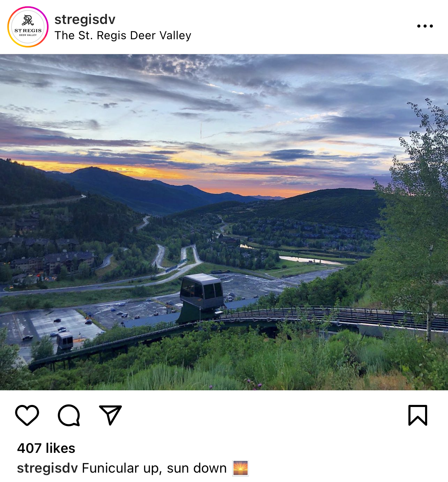Open stregisdv profile from the caption username
The height and width of the screenshot is (482, 448).
48,468
